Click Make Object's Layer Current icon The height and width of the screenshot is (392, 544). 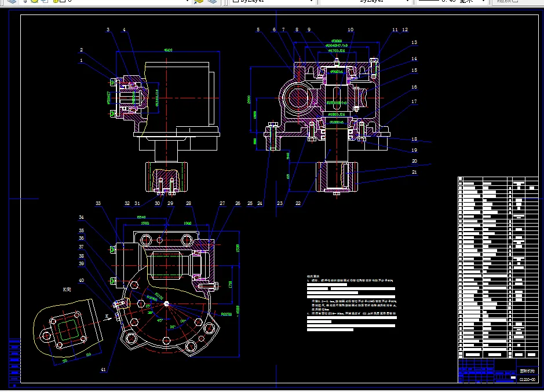coord(199,1)
